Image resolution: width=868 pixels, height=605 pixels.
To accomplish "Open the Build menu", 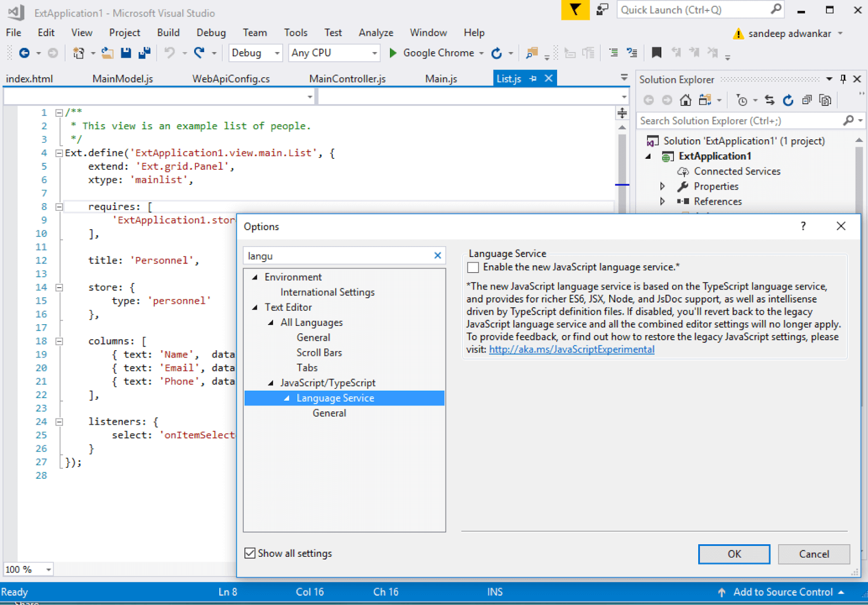I will (x=168, y=33).
